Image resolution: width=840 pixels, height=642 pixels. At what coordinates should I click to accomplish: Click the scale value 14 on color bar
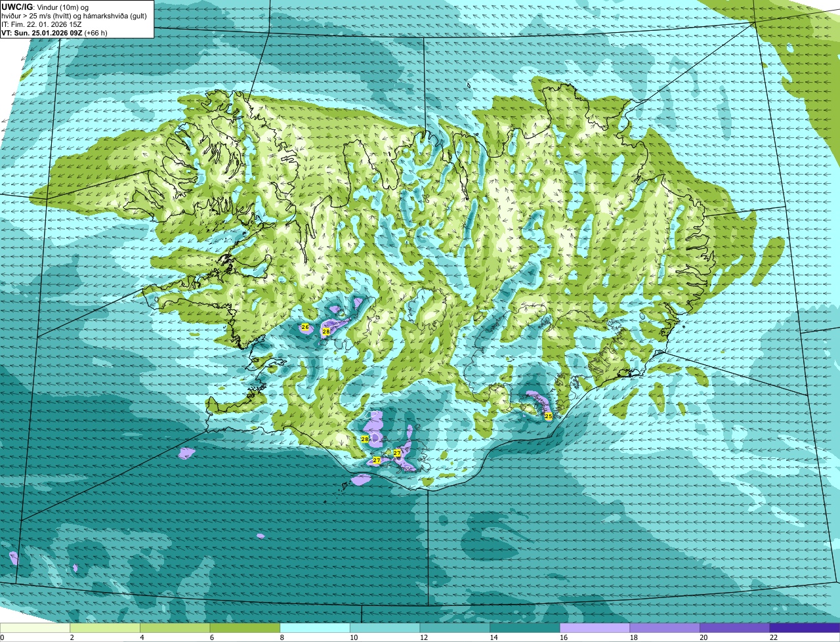coord(494,637)
